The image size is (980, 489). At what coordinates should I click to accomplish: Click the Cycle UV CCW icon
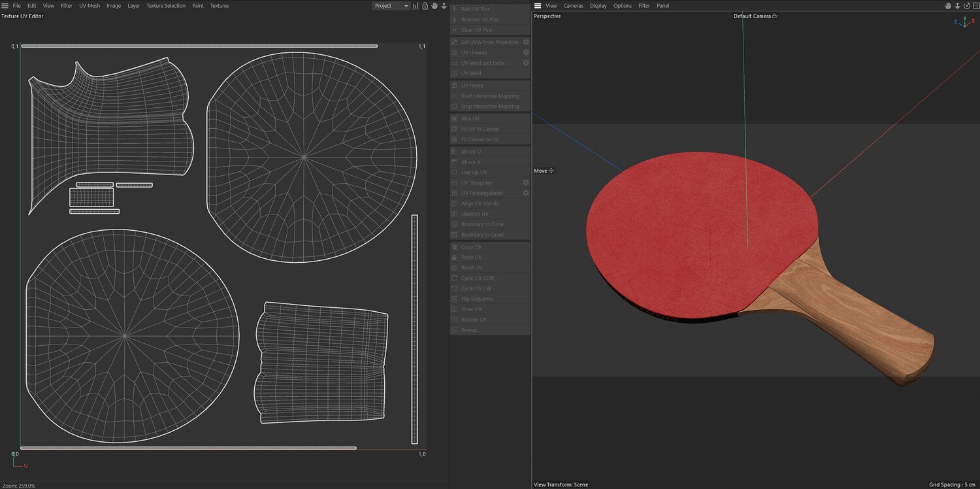(x=455, y=278)
